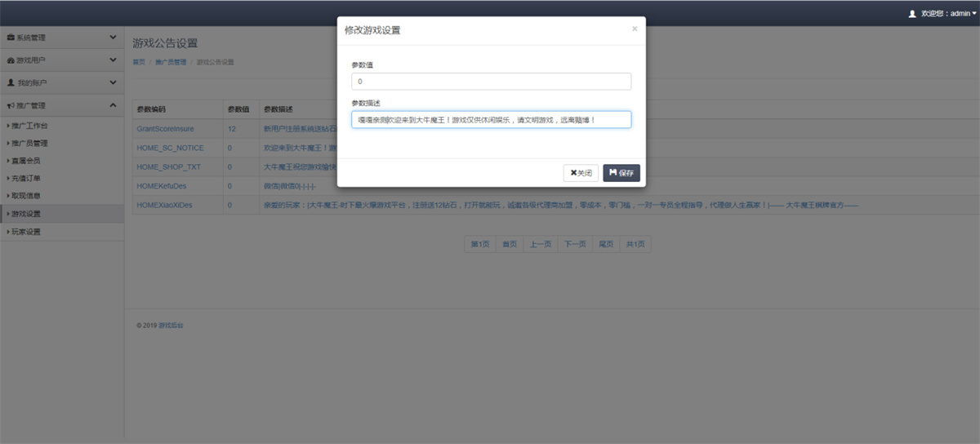The height and width of the screenshot is (444, 980).
Task: Collapse the 推广管理 section chevron
Action: [x=113, y=105]
